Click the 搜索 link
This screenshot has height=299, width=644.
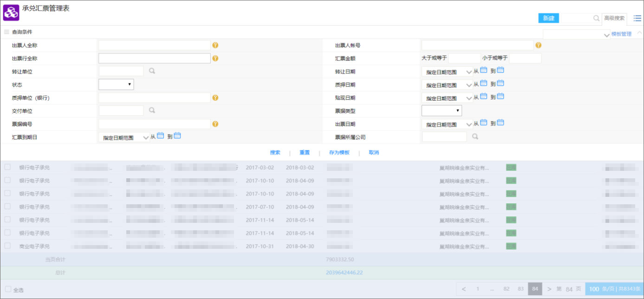[275, 153]
